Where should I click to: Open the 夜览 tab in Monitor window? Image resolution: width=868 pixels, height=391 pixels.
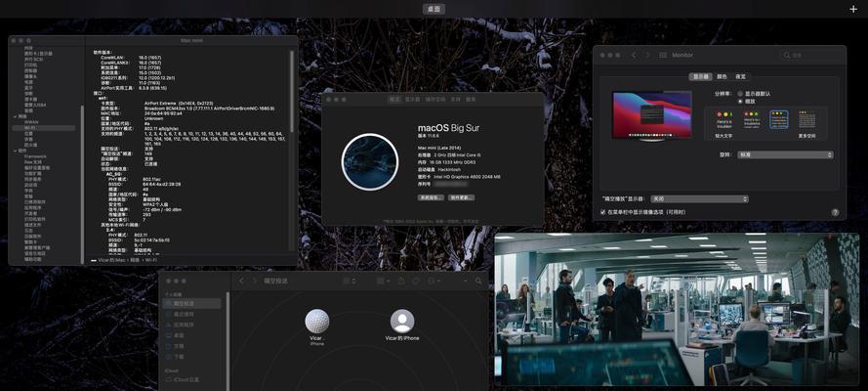point(740,76)
